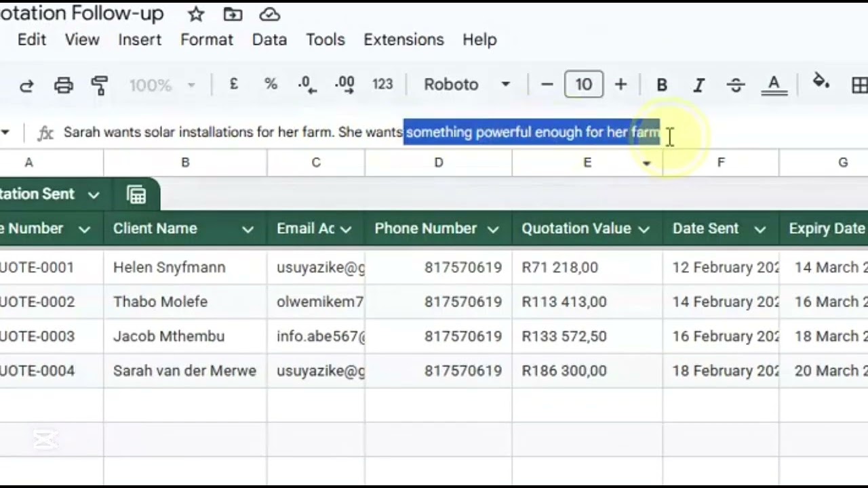Screen dimensions: 868x488
Task: Open the Email column filter dropdown
Action: (x=346, y=230)
